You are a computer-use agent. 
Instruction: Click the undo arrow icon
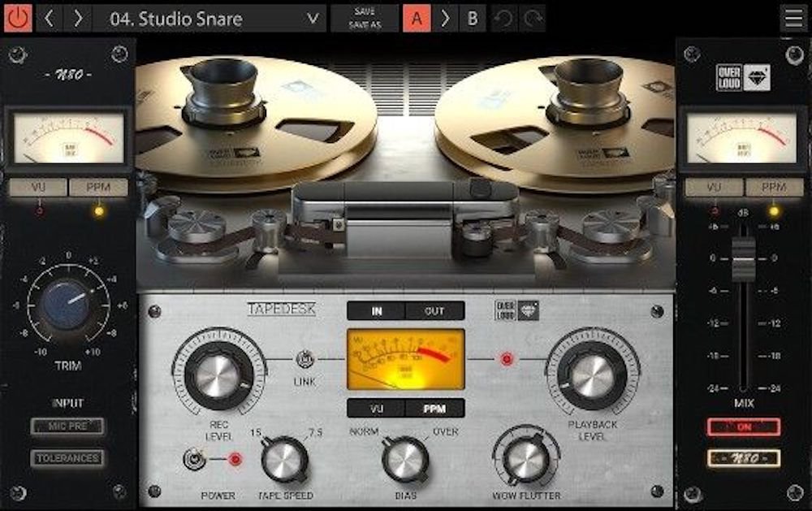(503, 18)
